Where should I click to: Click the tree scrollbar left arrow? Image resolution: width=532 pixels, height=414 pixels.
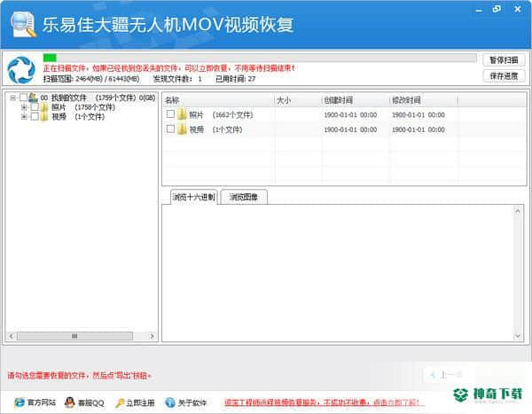tap(12, 336)
